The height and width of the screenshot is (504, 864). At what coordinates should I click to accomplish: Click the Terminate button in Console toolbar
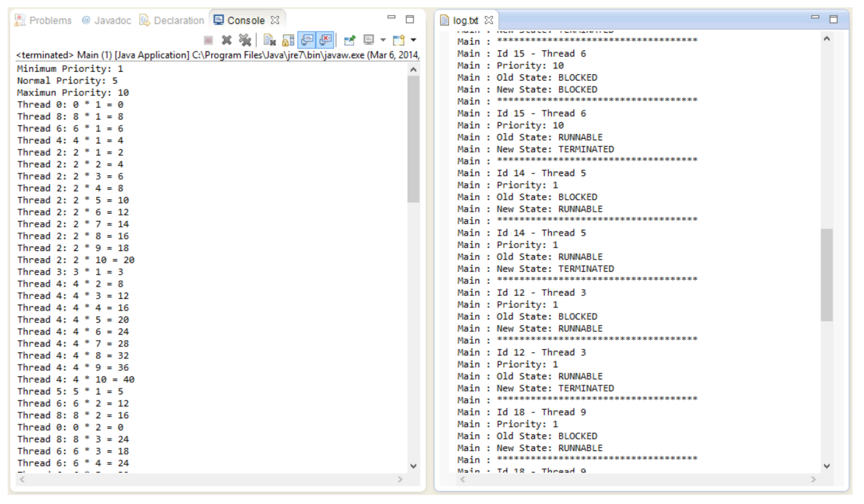209,40
